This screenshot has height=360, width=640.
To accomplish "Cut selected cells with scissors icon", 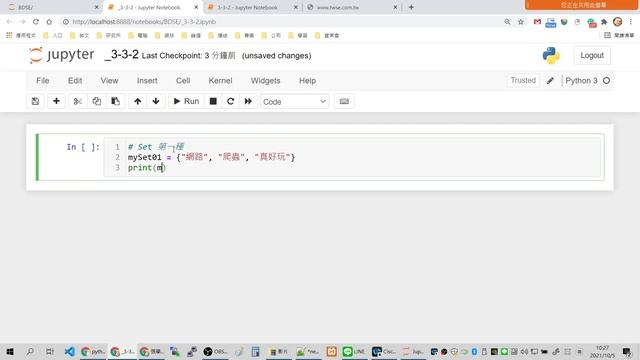I will tap(78, 101).
